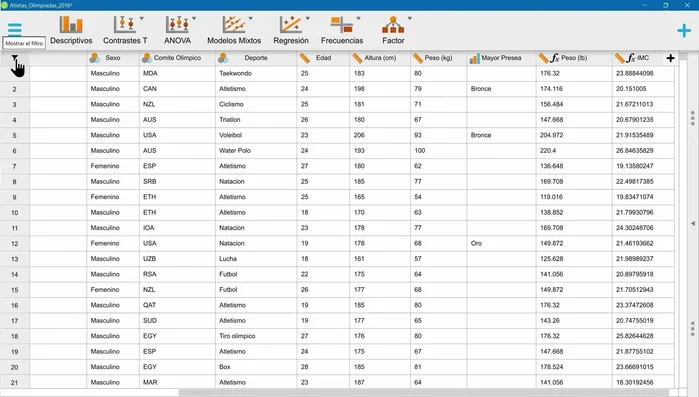Click IMC computed column fx icon
699x397 pixels.
tap(631, 58)
